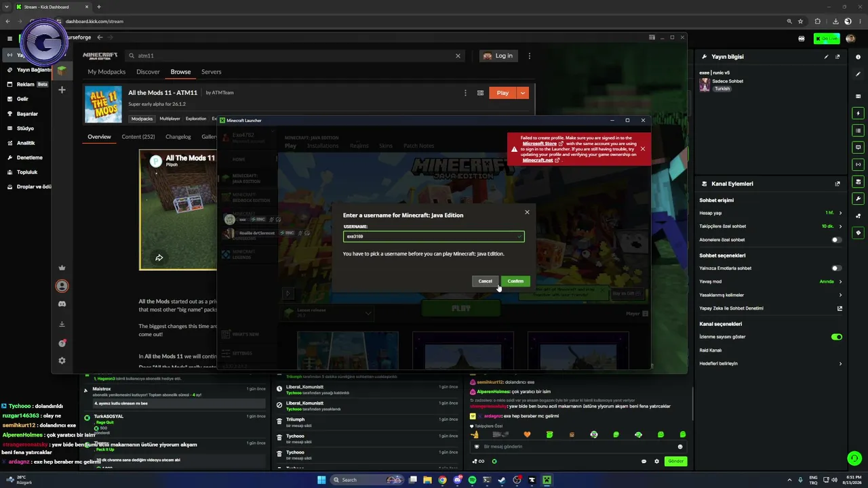This screenshot has height=488, width=868.
Task: Open CurseForge downloads icon
Action: (x=62, y=324)
